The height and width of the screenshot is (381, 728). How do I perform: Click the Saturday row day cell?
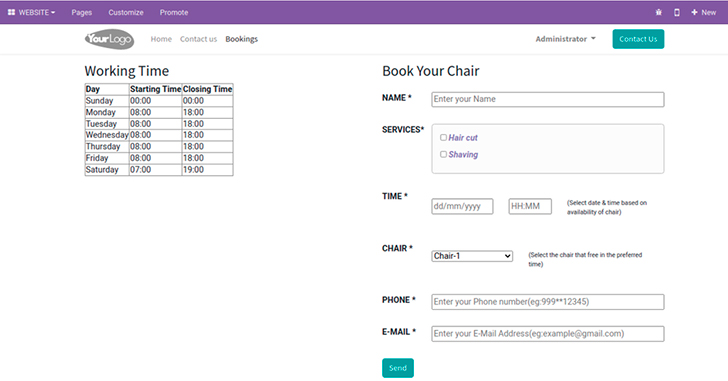[x=107, y=170]
